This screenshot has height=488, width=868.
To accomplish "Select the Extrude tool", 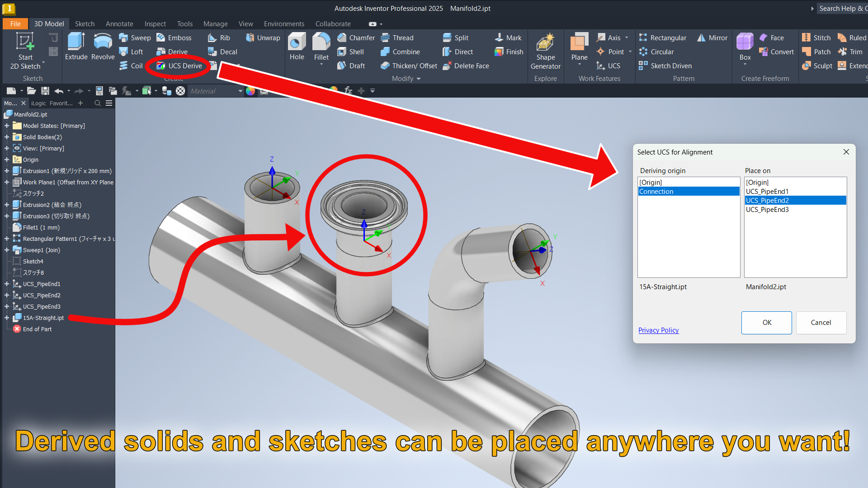I will pyautogui.click(x=76, y=46).
